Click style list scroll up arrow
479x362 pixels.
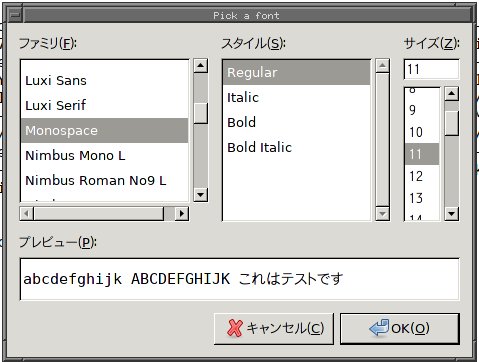pos(382,66)
